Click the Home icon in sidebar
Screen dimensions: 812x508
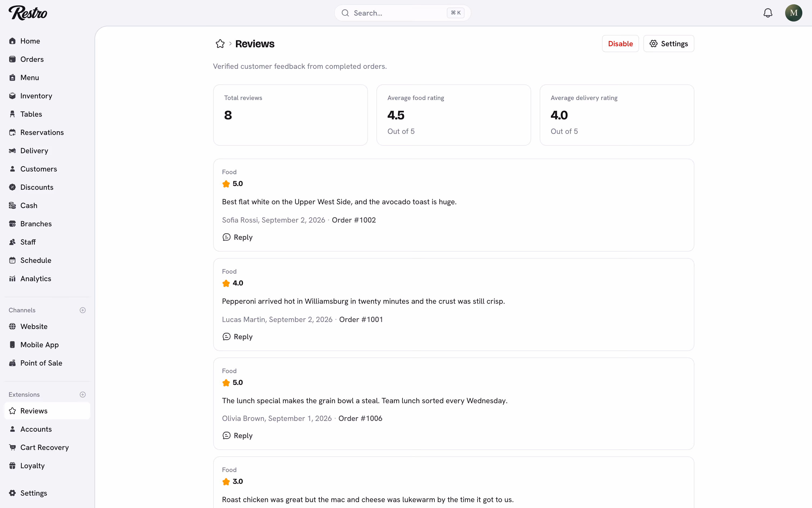12,41
